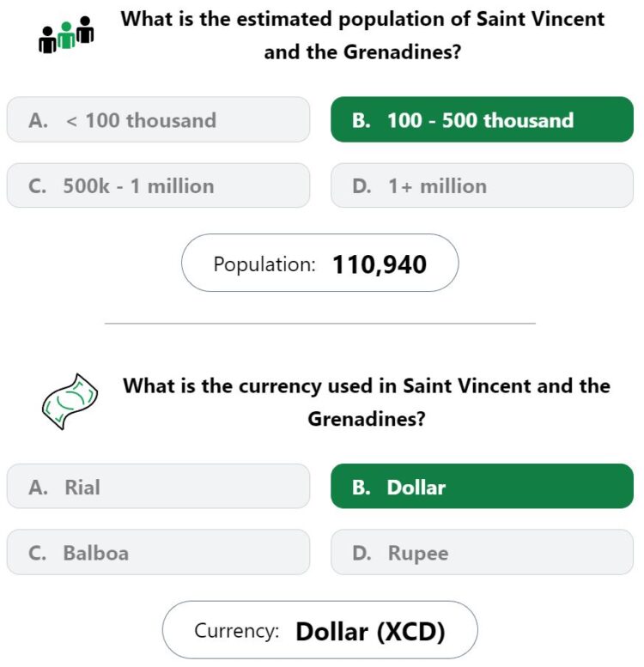This screenshot has height=667, width=644.
Task: Select answer B. 100 - 500 thousand
Action: tap(482, 119)
